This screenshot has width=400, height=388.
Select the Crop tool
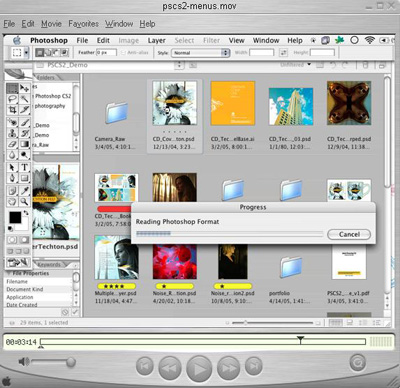click(12, 109)
